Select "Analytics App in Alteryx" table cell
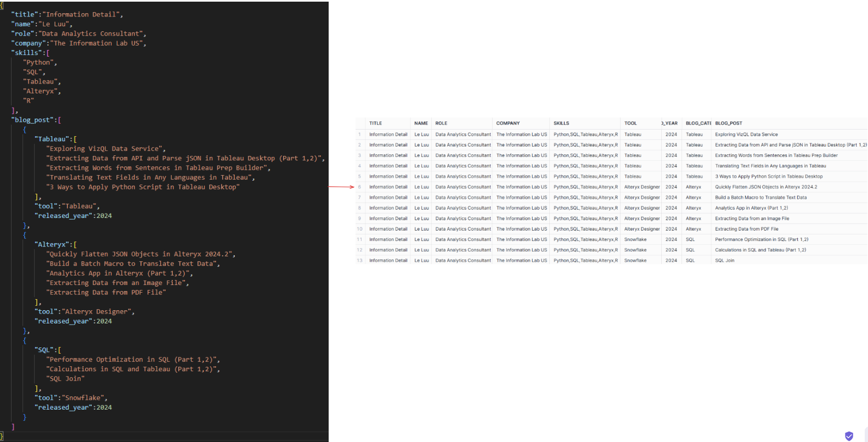Viewport: 868px width, 442px height. click(x=751, y=208)
